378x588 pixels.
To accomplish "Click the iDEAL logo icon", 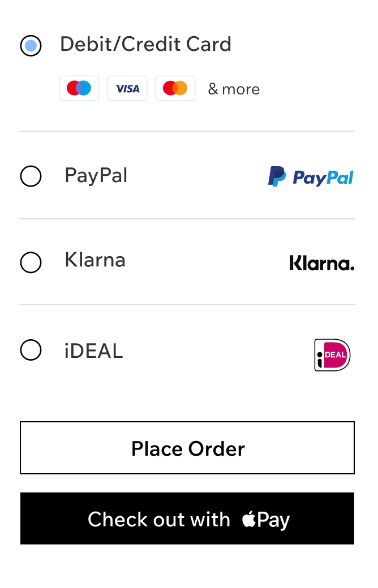I will tap(332, 354).
